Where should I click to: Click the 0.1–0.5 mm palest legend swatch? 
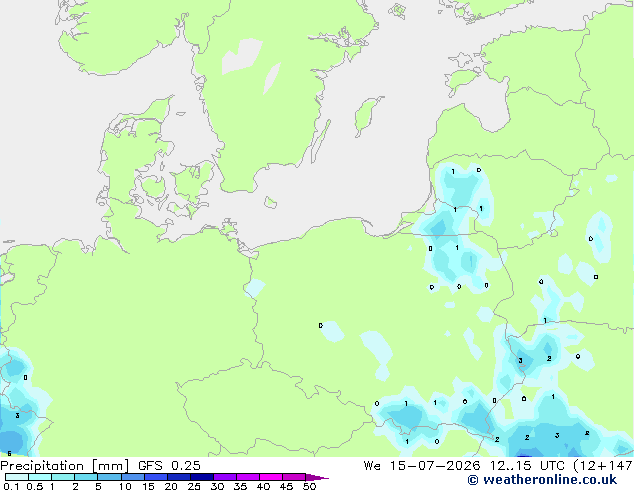17,477
